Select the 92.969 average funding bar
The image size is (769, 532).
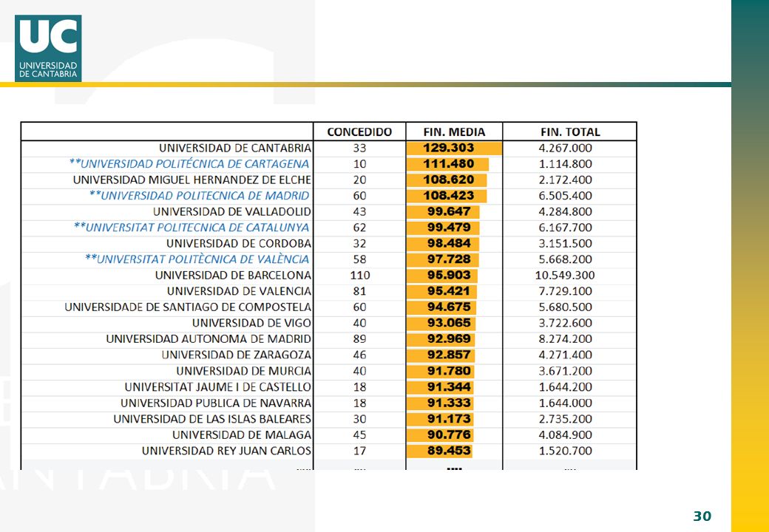coord(441,339)
